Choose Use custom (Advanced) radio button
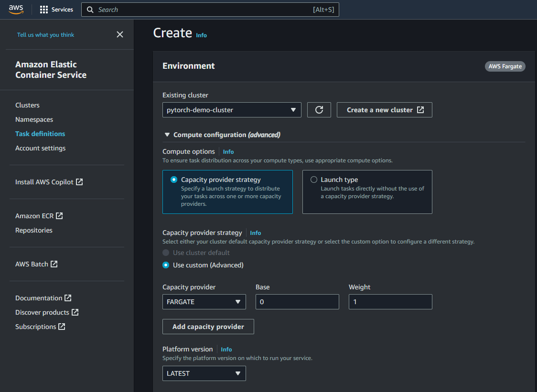Screen dimensions: 537x392 click(x=166, y=265)
